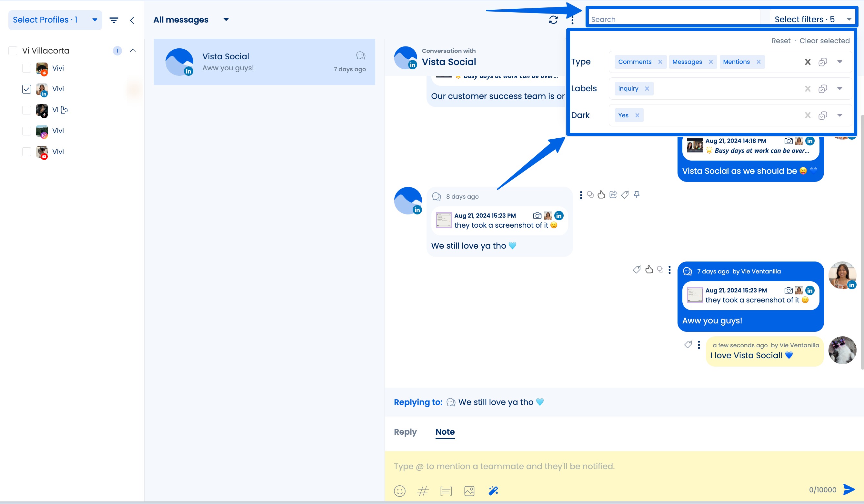Check the Vivi Instagram profile checkbox

click(26, 131)
